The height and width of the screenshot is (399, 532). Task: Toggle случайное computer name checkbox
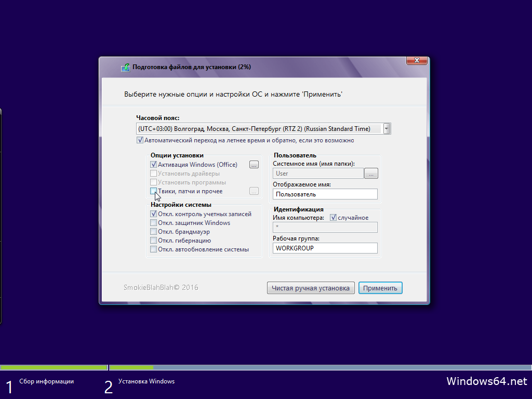click(333, 218)
